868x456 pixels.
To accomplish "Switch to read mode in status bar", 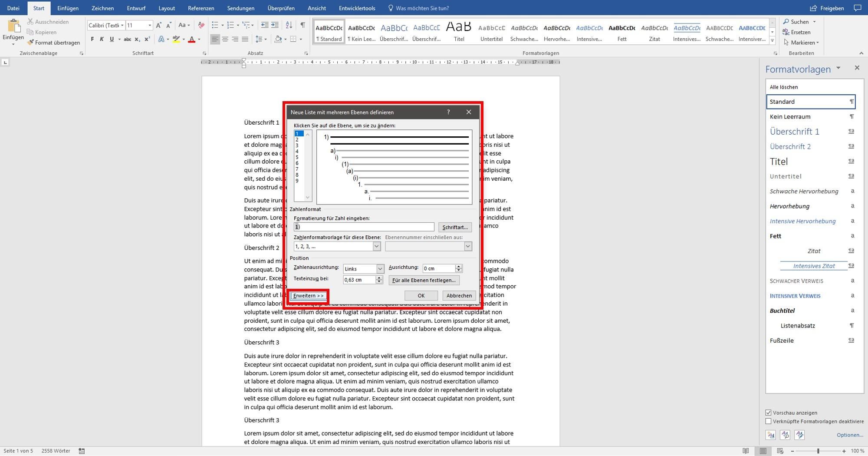I will point(746,451).
